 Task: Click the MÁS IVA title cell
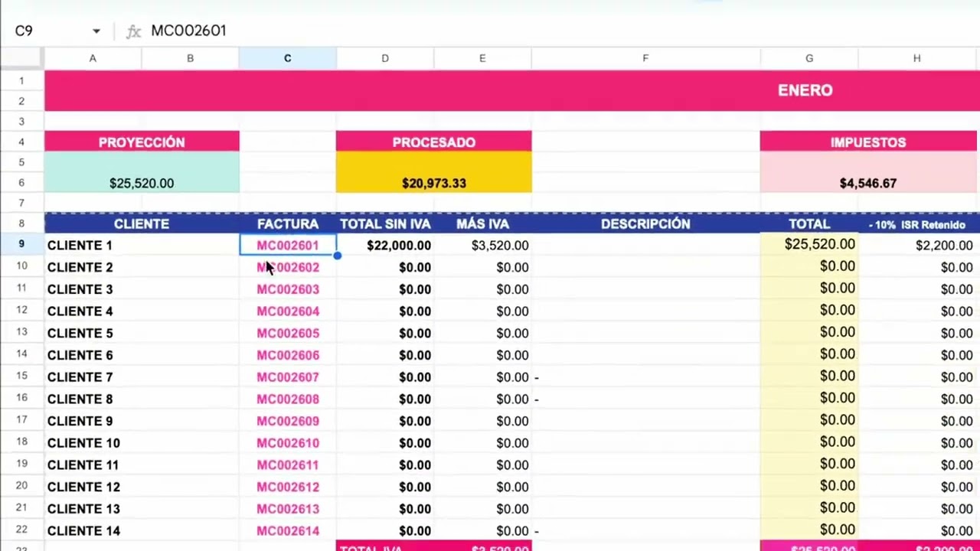click(482, 223)
